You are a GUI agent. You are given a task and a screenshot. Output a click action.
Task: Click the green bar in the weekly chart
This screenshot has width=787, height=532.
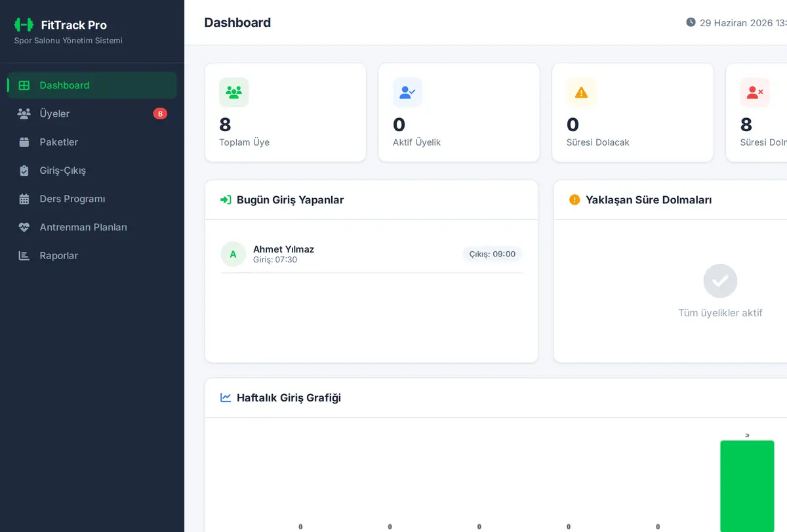click(747, 486)
